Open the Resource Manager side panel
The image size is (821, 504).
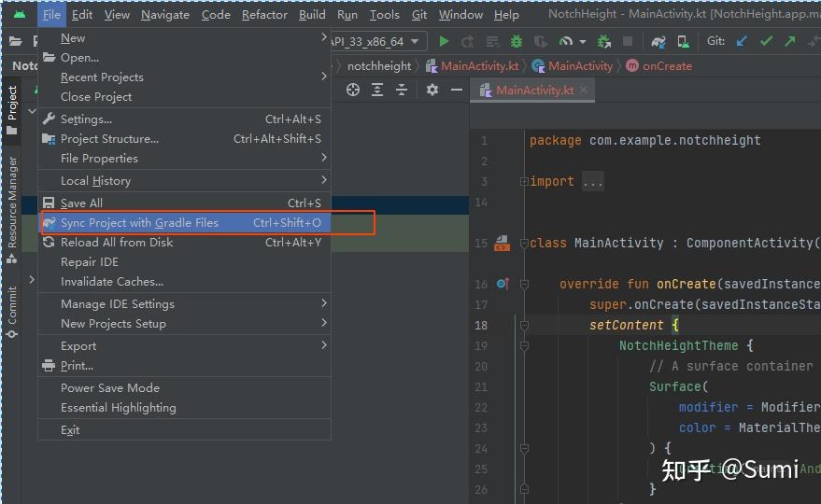[12, 202]
